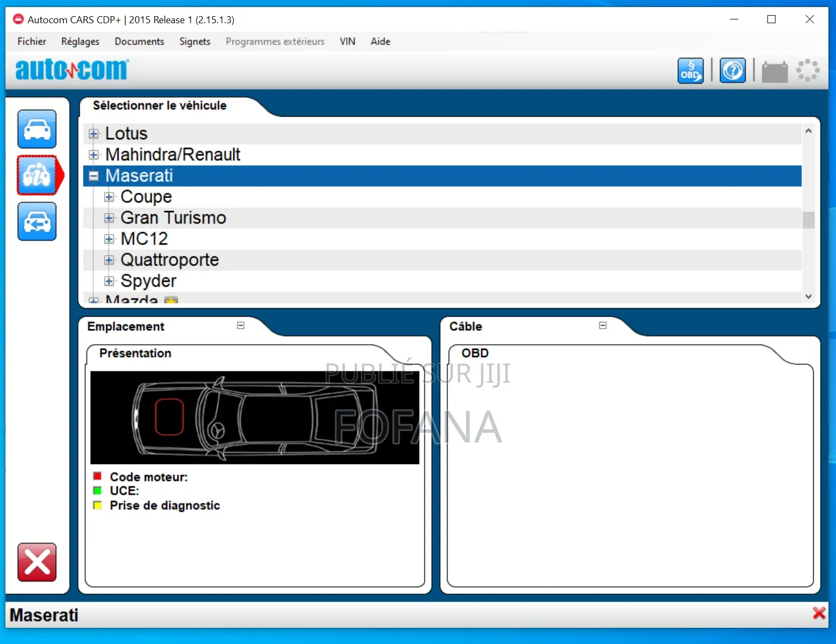The width and height of the screenshot is (836, 644).
Task: Expand the Quattroporte model node
Action: [109, 260]
